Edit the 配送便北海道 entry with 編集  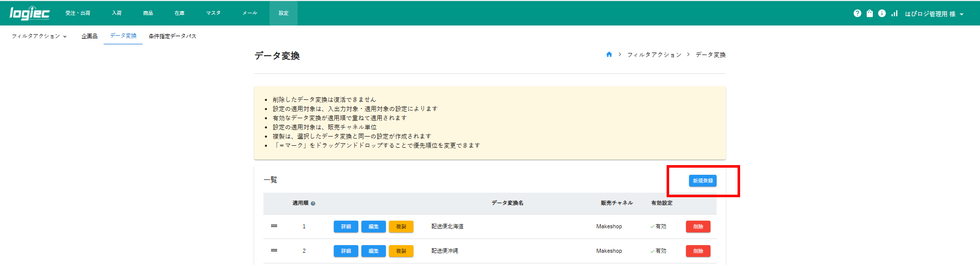click(x=373, y=227)
